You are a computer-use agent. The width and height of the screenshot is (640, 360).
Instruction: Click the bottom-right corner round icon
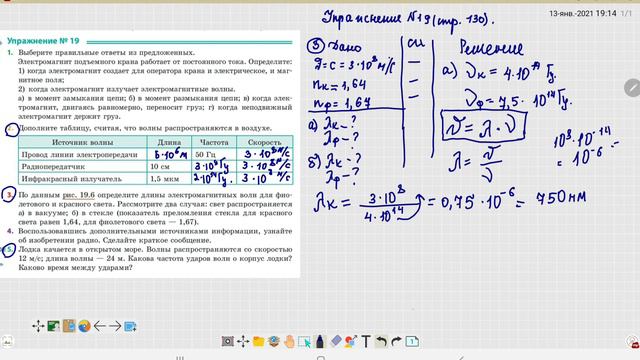tap(633, 342)
